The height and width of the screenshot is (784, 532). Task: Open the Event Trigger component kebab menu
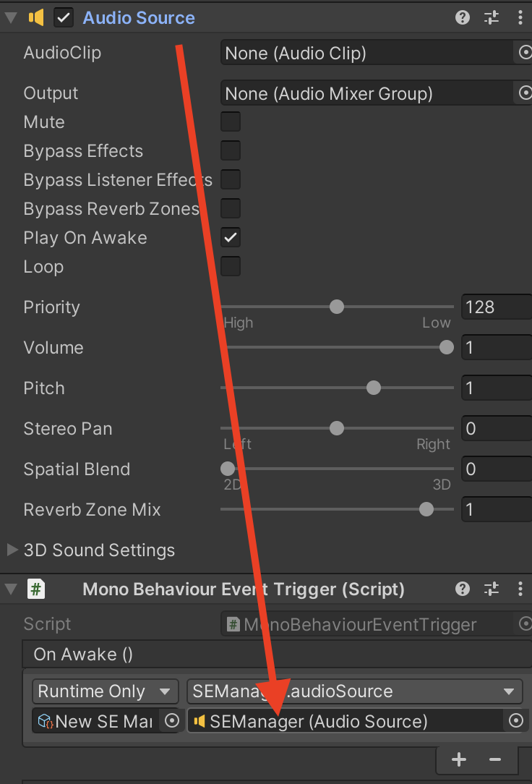click(x=520, y=589)
